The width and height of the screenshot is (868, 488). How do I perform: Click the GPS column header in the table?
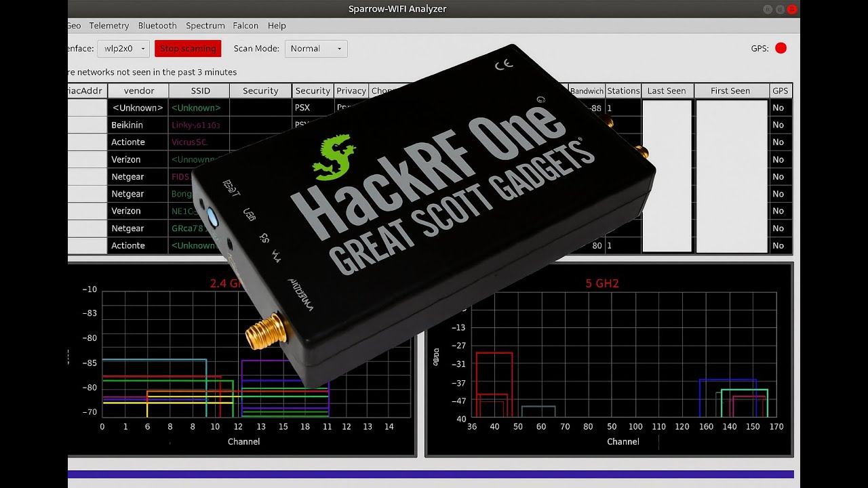(x=781, y=91)
